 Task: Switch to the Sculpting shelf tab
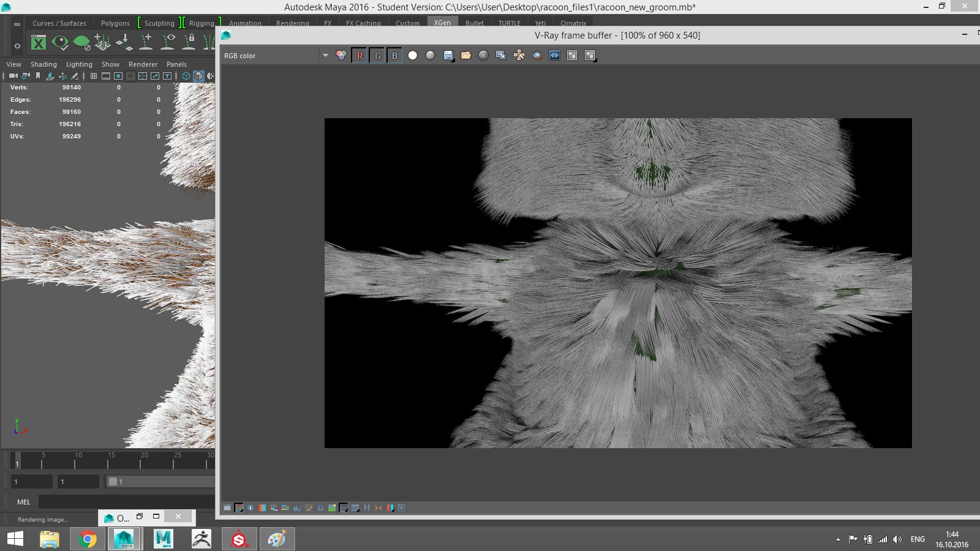[x=159, y=23]
